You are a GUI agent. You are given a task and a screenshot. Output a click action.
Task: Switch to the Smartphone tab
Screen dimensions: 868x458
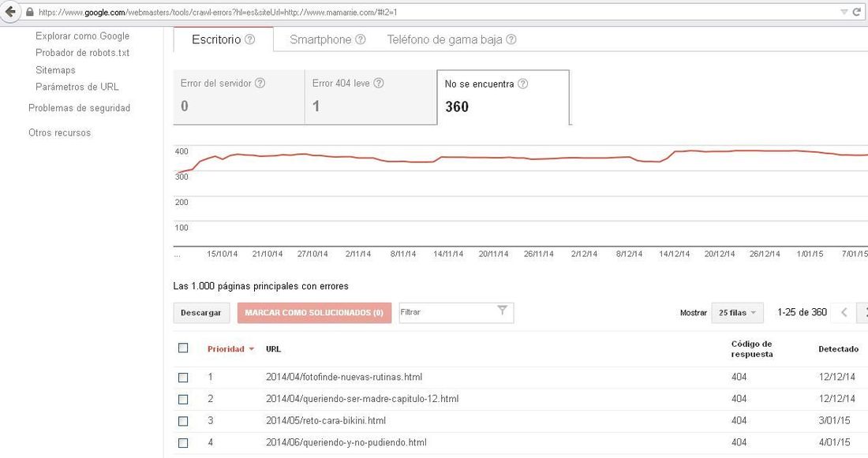(x=327, y=39)
